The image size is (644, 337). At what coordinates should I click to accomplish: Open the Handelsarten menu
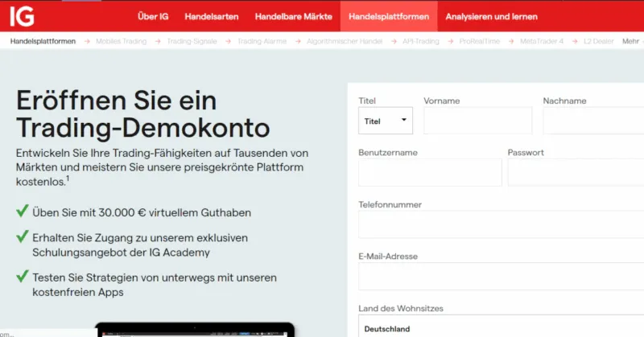212,16
